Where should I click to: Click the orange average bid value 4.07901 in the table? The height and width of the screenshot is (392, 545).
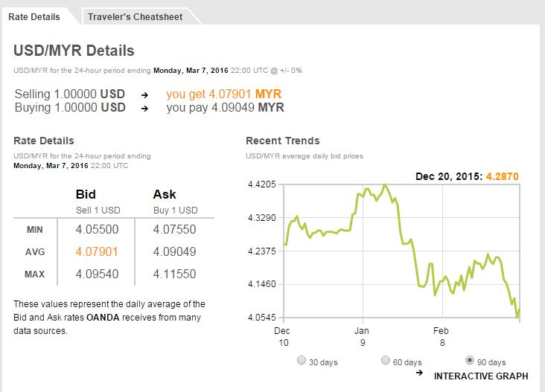point(97,252)
